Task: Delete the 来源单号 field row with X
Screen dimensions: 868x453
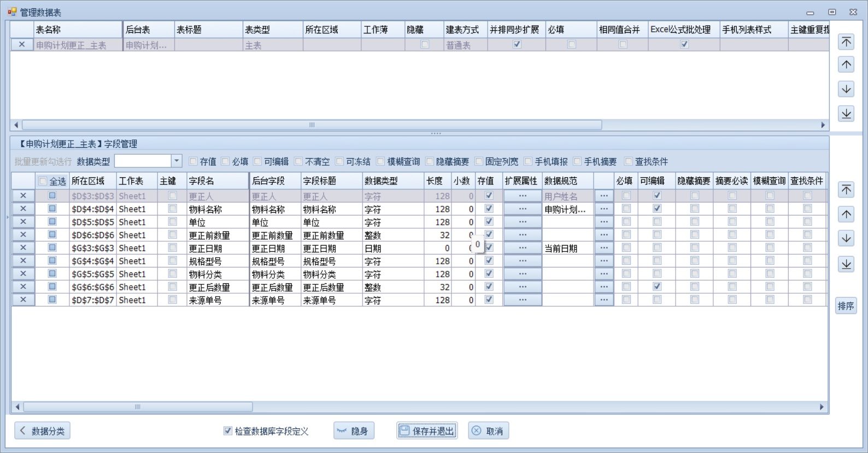Action: click(x=23, y=300)
